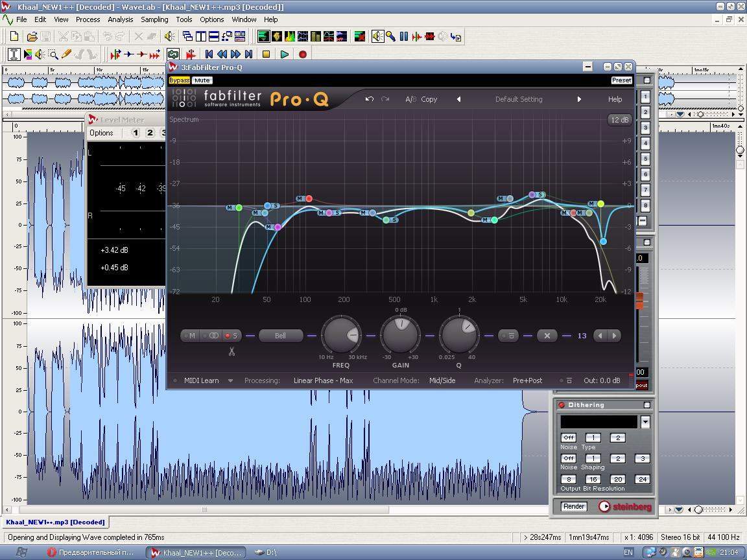The width and height of the screenshot is (747, 560).
Task: Go to next preset with the right arrow
Action: tap(579, 99)
